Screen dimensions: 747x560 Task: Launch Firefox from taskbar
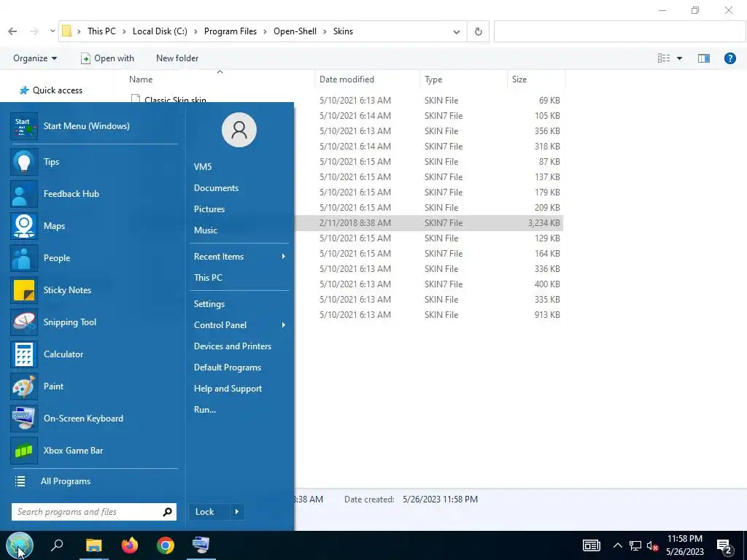pos(130,545)
